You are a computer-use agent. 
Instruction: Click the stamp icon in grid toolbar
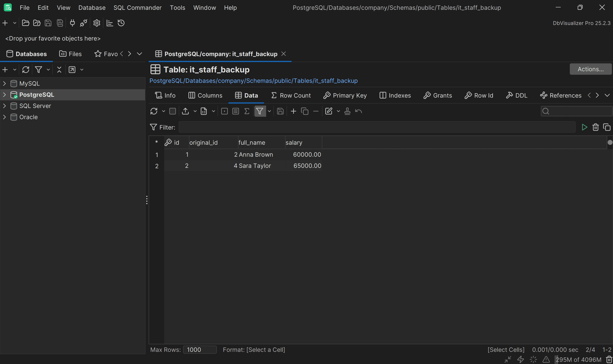tap(347, 111)
